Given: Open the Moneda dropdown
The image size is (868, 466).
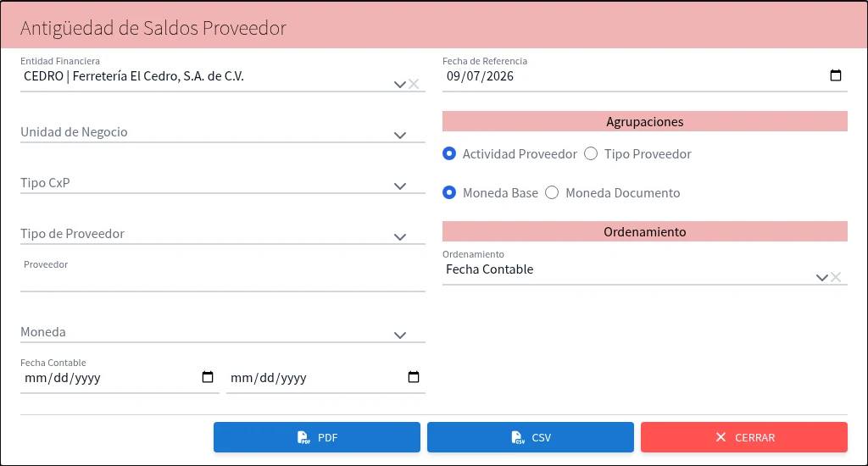Looking at the screenshot, I should [x=223, y=332].
